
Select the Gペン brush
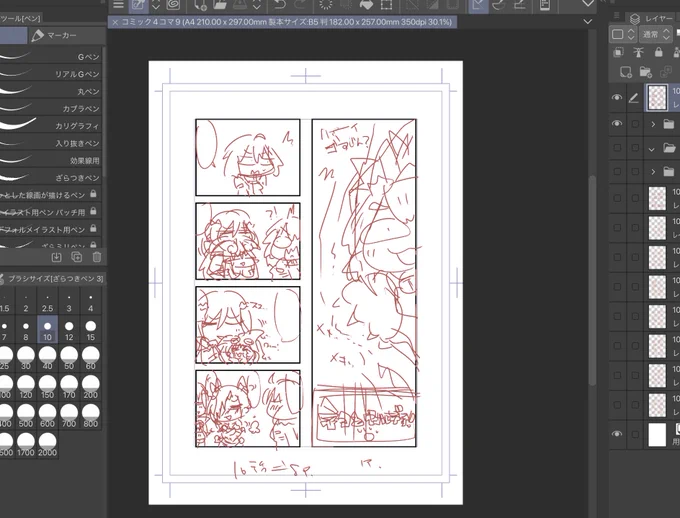pos(51,56)
